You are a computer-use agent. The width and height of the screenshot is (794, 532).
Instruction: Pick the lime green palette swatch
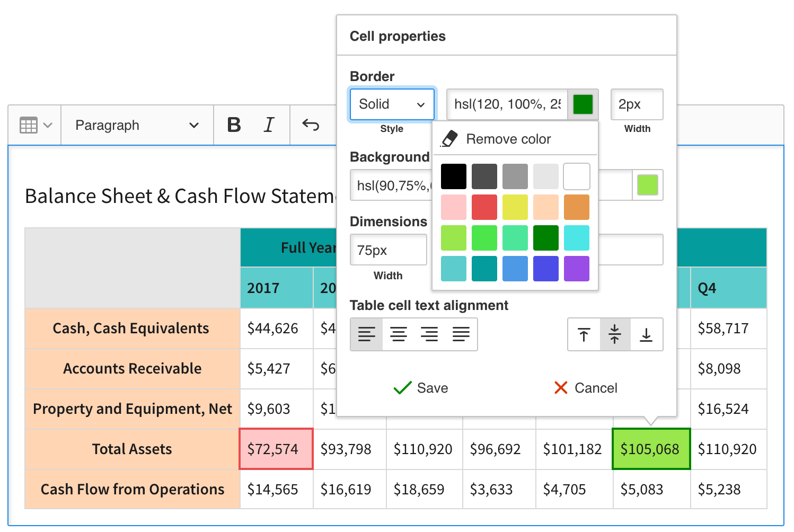click(454, 238)
